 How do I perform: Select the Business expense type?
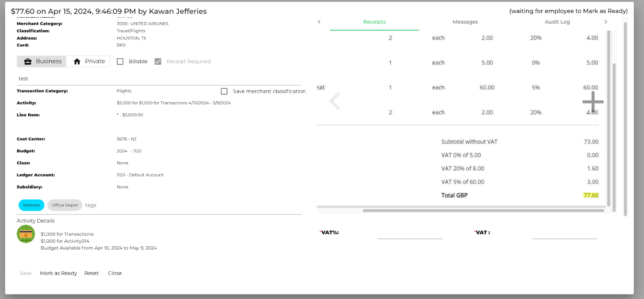click(42, 62)
